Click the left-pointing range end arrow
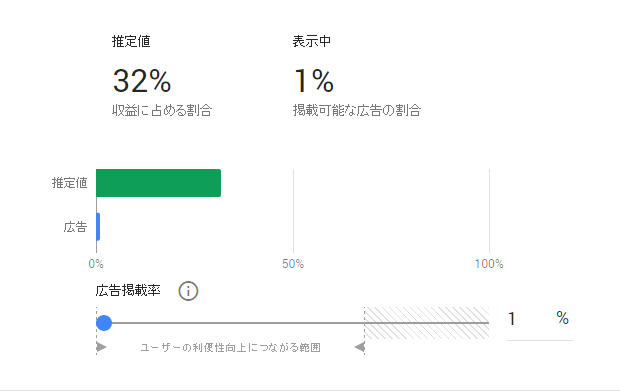This screenshot has width=620, height=391. pos(359,347)
